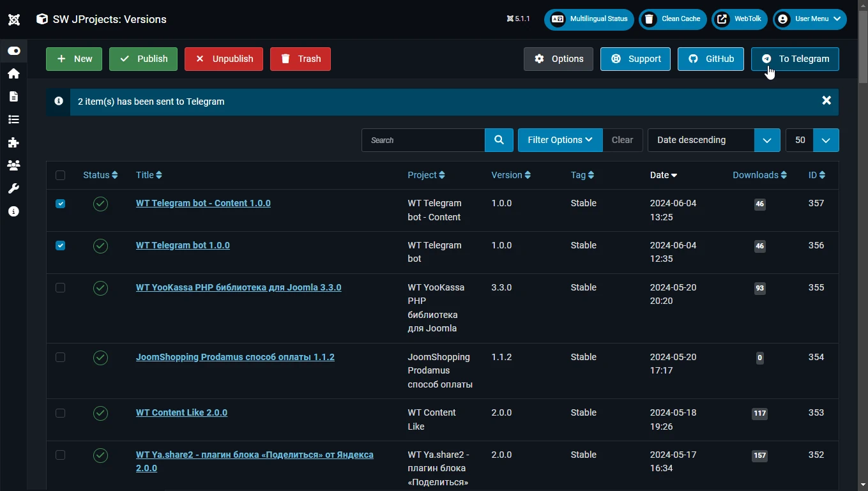
Task: Click the Joomla logo icon
Action: click(13, 19)
